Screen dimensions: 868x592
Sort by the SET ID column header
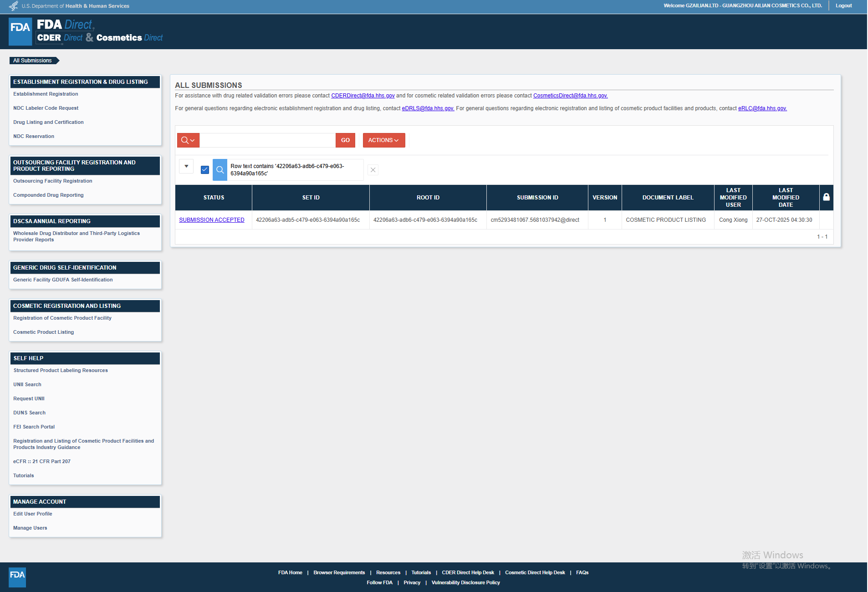(311, 198)
